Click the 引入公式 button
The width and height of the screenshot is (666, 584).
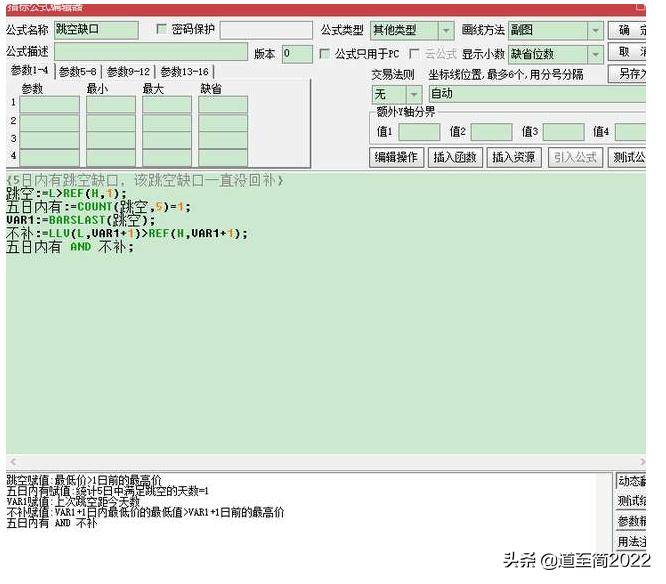coord(575,158)
